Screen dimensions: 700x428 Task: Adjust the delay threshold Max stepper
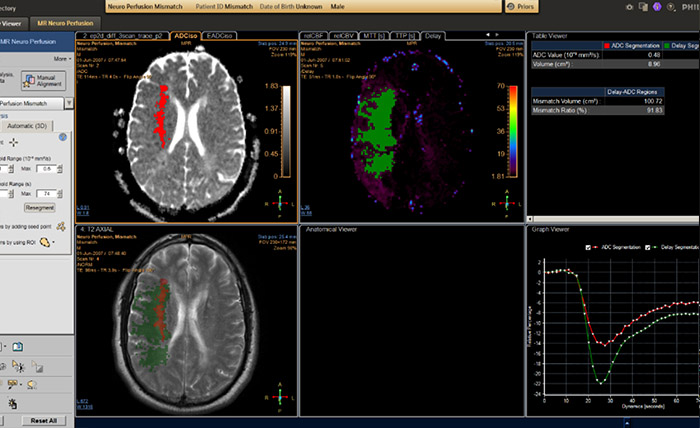[60, 194]
